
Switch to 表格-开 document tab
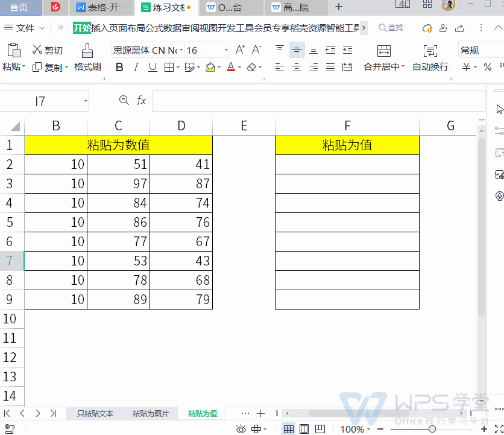tap(101, 7)
